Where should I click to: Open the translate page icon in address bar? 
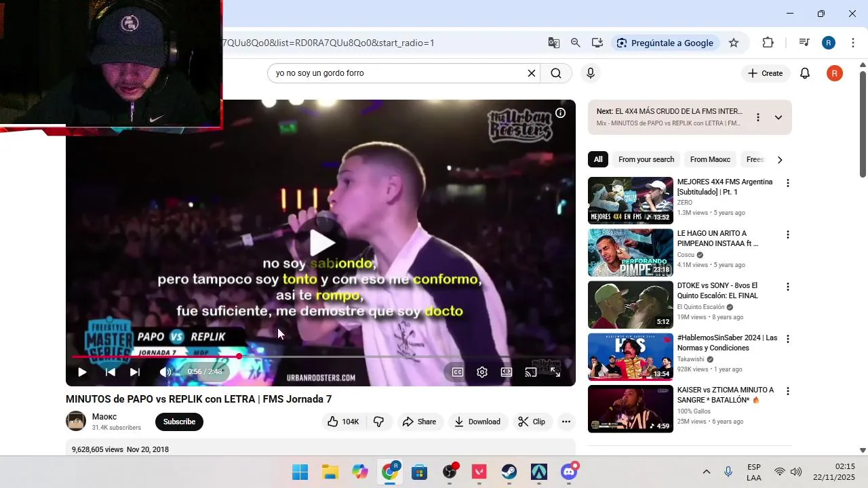554,43
